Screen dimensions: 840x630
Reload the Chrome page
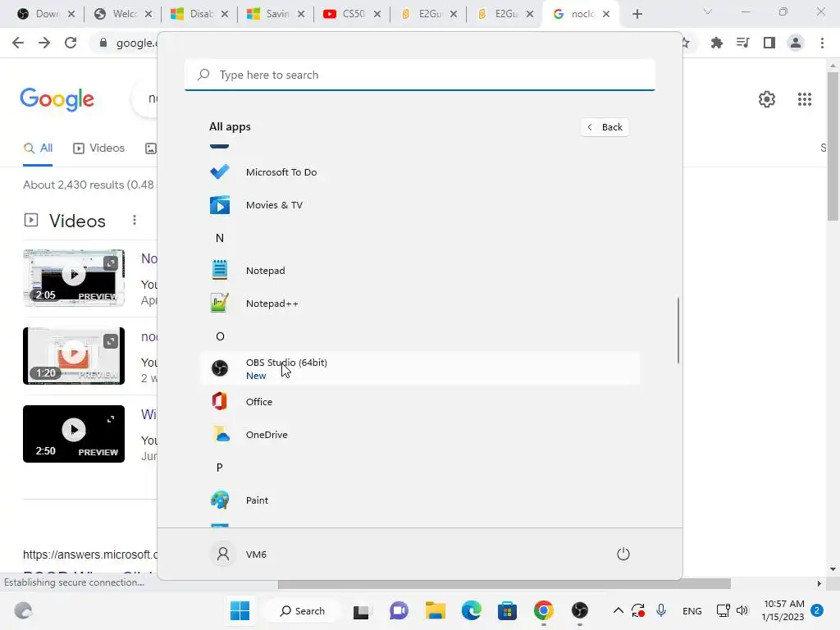tap(71, 43)
